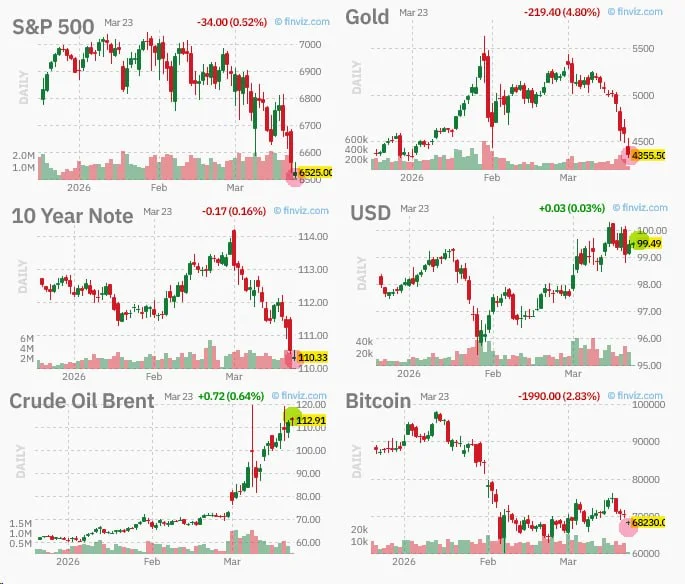Click Gold's -219.40 (4.80%) change label
This screenshot has width=685, height=584.
pos(563,12)
